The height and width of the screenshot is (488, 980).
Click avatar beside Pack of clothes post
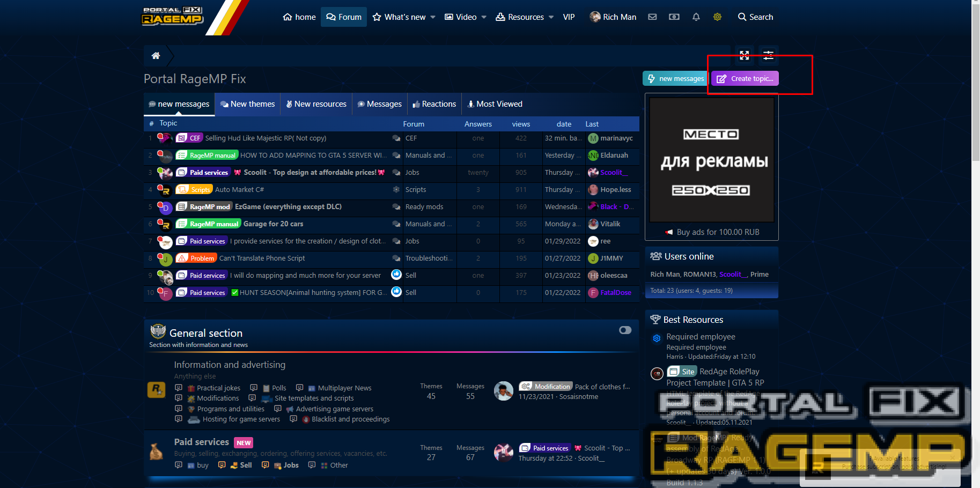click(x=503, y=391)
